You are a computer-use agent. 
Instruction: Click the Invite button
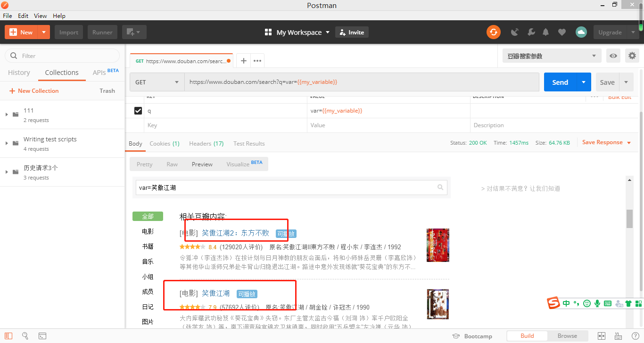352,32
